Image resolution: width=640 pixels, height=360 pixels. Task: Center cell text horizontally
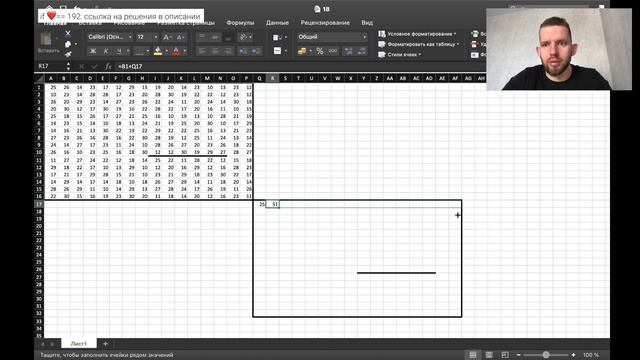pos(215,51)
